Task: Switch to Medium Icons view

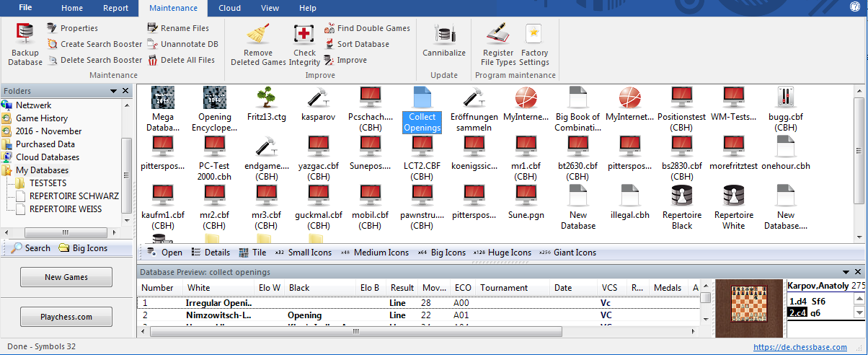Action: point(373,253)
